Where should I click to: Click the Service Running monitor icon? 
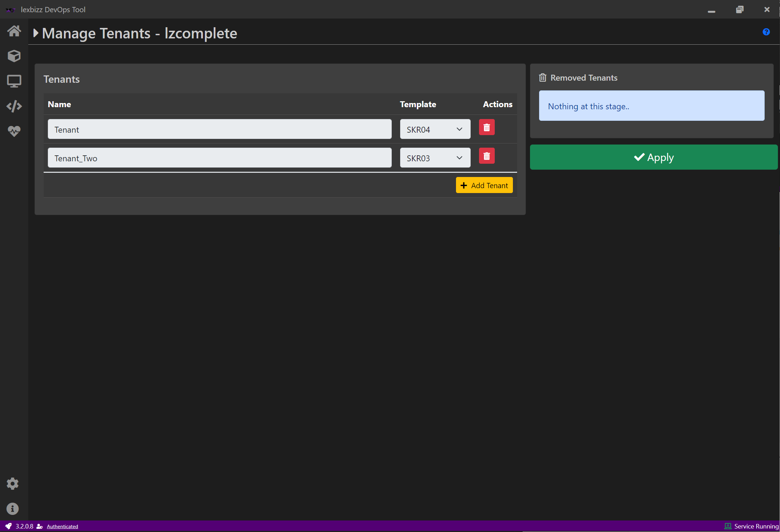pos(728,526)
